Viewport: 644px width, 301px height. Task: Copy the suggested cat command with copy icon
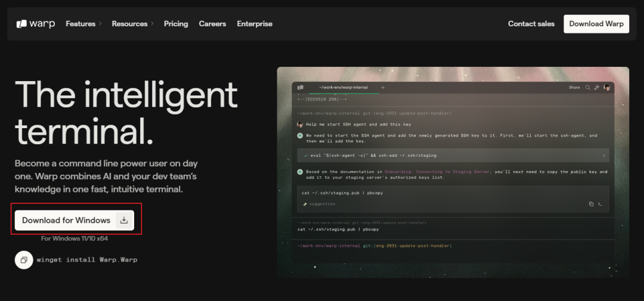(592, 204)
